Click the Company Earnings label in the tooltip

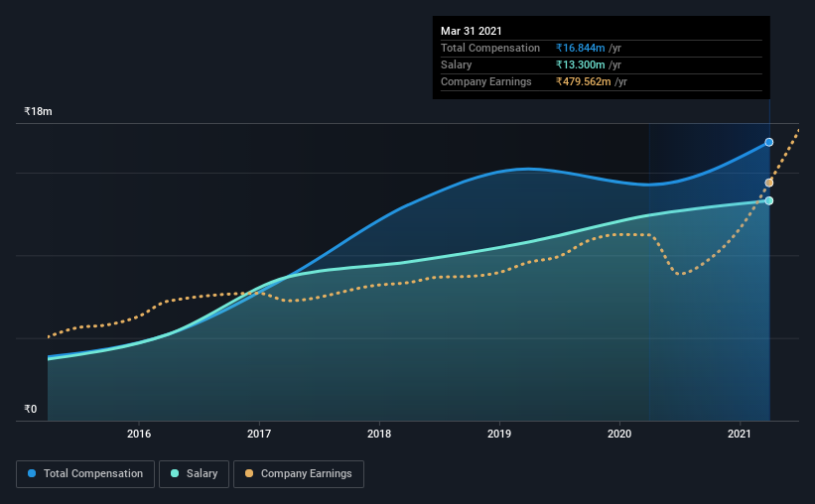point(486,81)
